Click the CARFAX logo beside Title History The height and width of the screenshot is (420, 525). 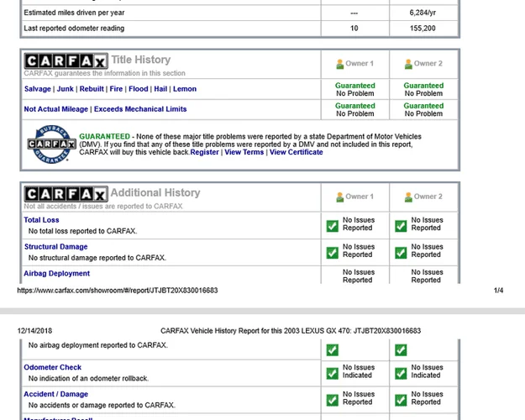[x=66, y=61]
